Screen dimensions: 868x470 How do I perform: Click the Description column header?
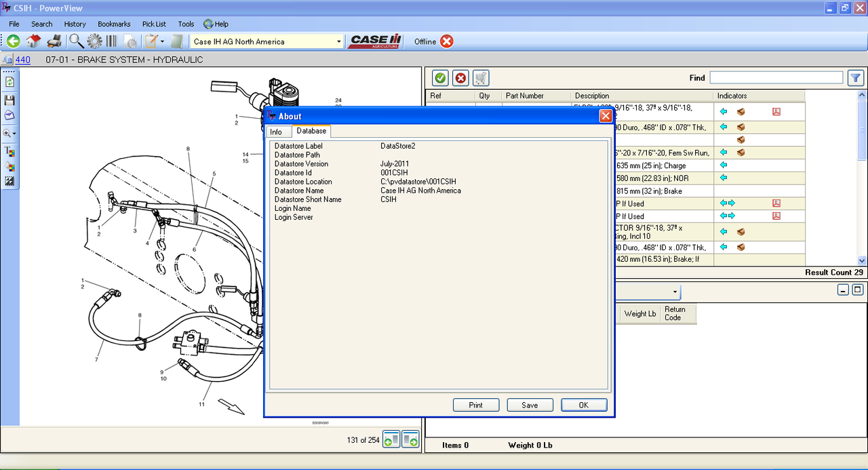pos(642,96)
